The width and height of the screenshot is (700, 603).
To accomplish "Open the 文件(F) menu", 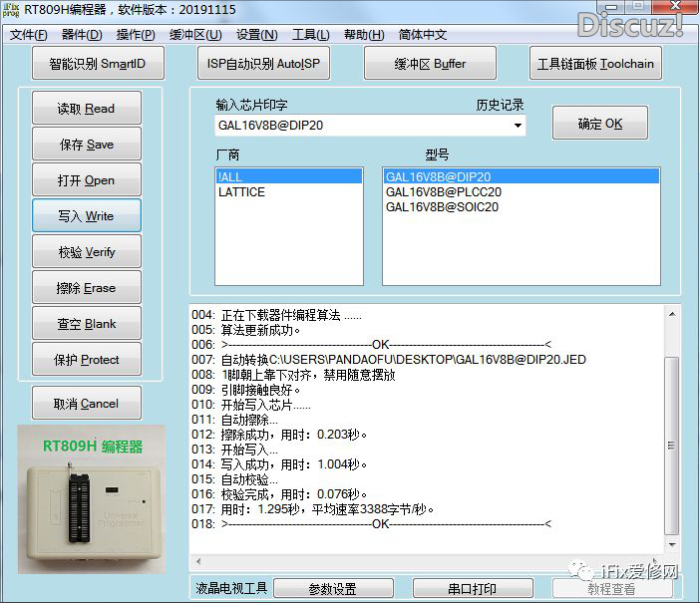I will pos(29,34).
